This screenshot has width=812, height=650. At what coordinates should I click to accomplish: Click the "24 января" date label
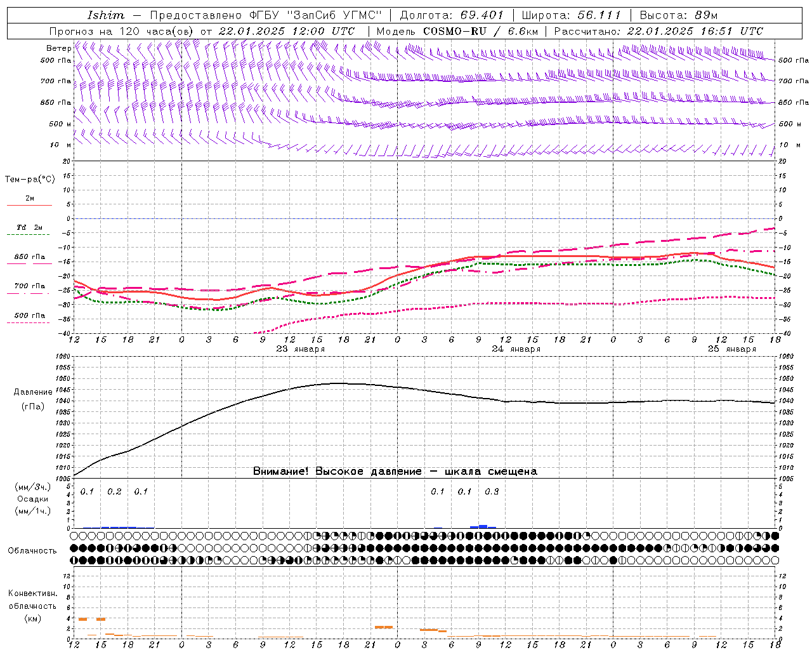click(516, 349)
